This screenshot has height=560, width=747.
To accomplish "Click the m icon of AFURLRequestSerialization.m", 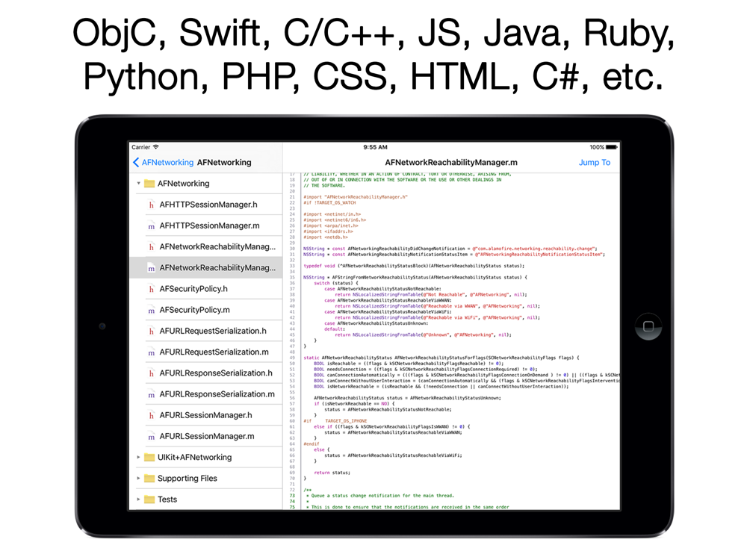I will pos(151,352).
